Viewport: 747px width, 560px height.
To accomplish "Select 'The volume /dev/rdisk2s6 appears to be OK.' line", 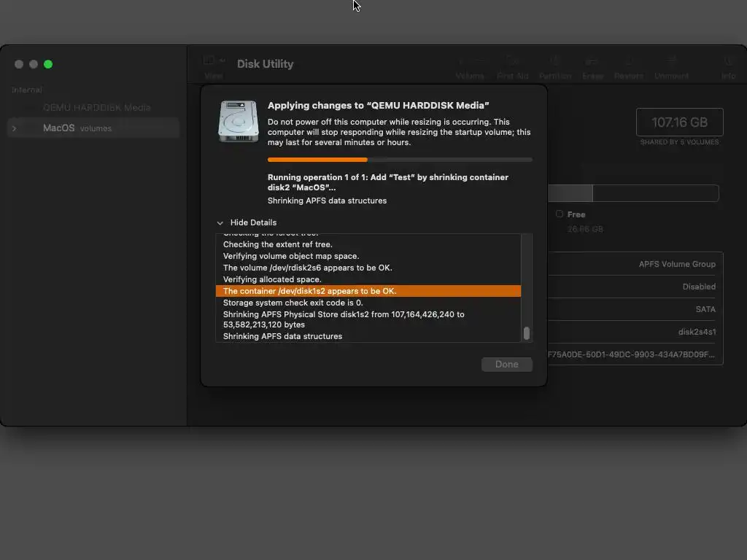I will click(308, 268).
